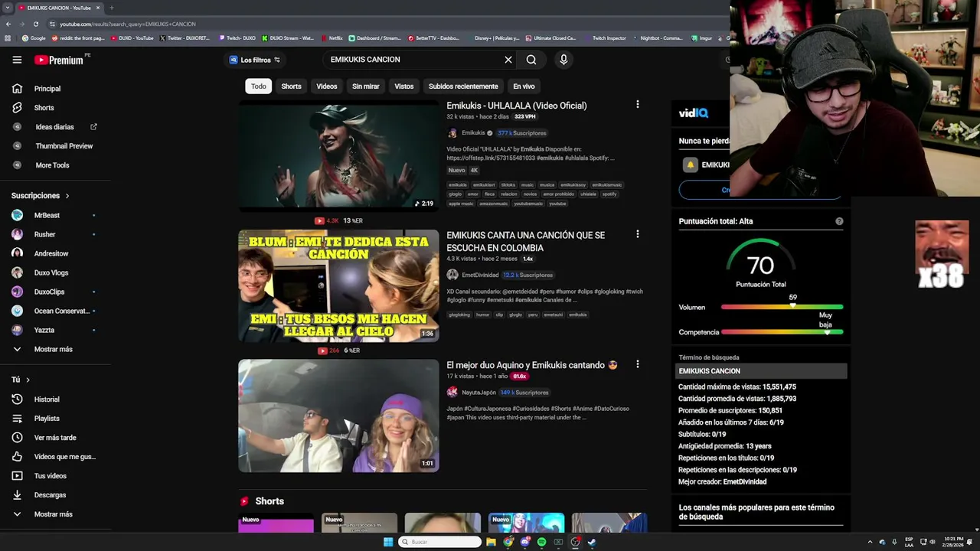Click the magnifier search button
Viewport: 980px width, 551px height.
(531, 60)
